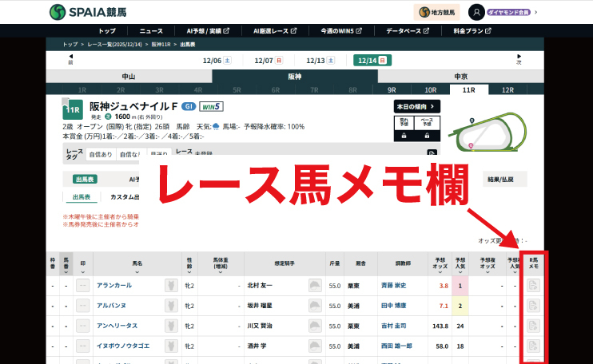The width and height of the screenshot is (593, 364).
Task: Select the mark box for アランカール
Action: [x=82, y=286]
